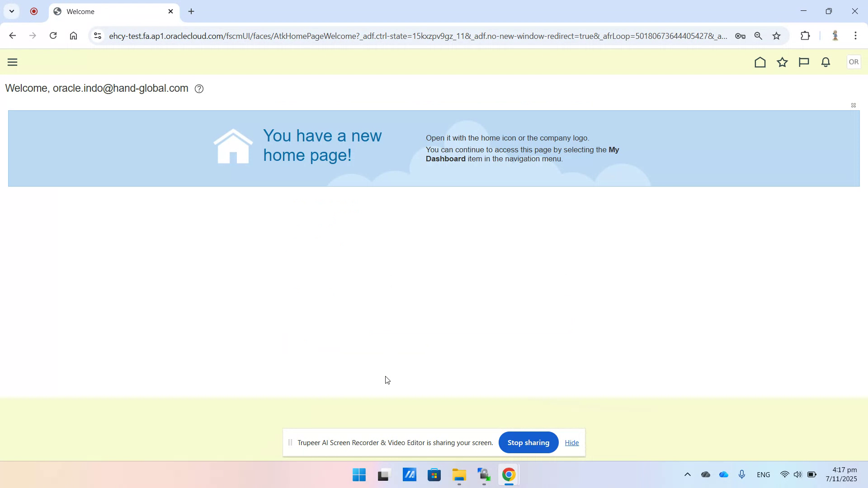Show hidden system tray icons
The width and height of the screenshot is (868, 488).
click(x=688, y=474)
